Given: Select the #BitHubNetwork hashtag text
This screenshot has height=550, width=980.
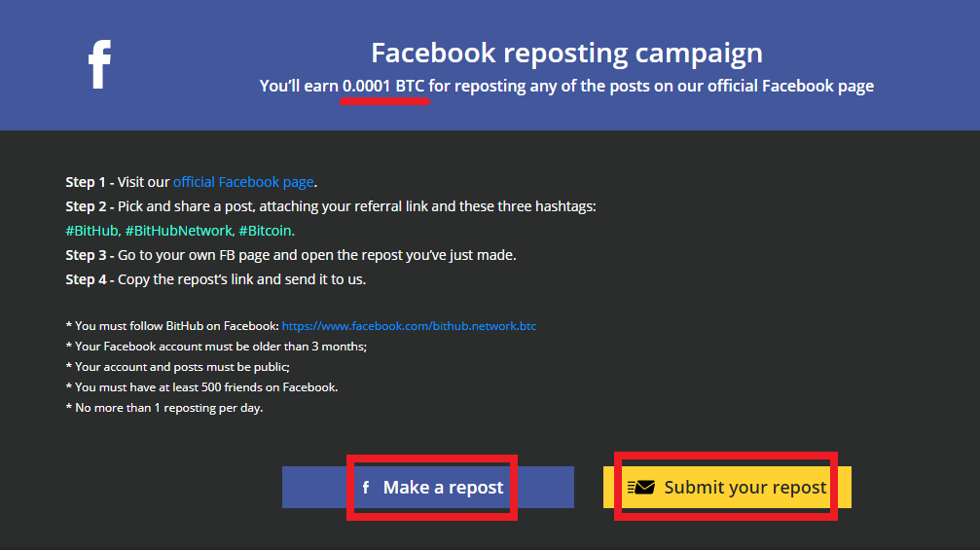Looking at the screenshot, I should pos(179,231).
